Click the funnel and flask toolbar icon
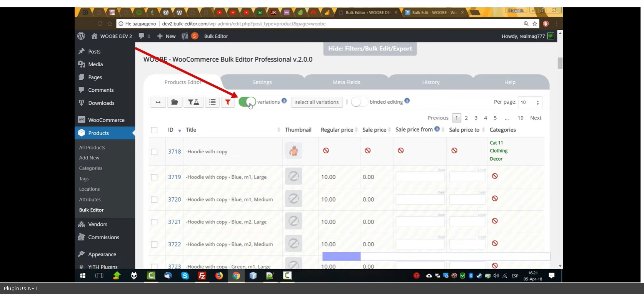Viewport: 644px width, 294px height. click(x=194, y=102)
